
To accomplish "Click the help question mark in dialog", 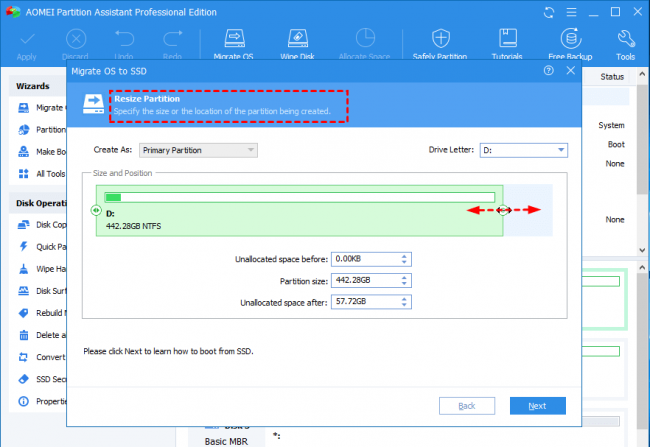I will click(x=548, y=70).
